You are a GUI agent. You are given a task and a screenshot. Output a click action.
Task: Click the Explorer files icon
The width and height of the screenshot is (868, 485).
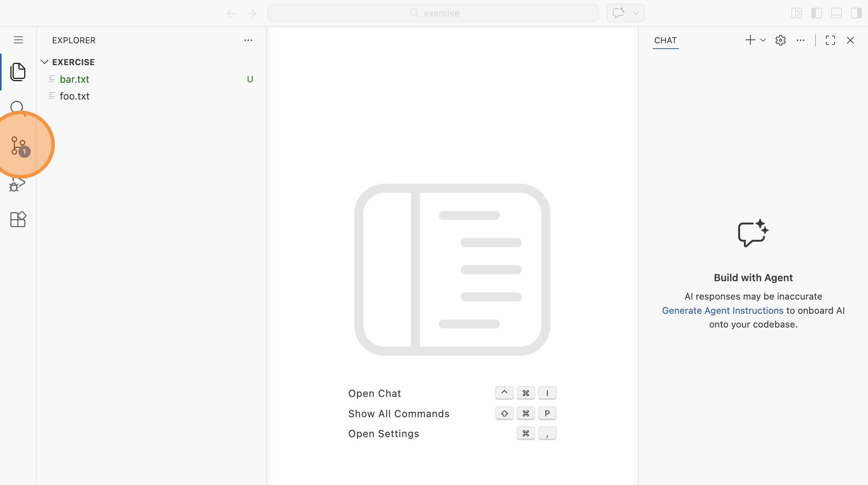pyautogui.click(x=18, y=72)
